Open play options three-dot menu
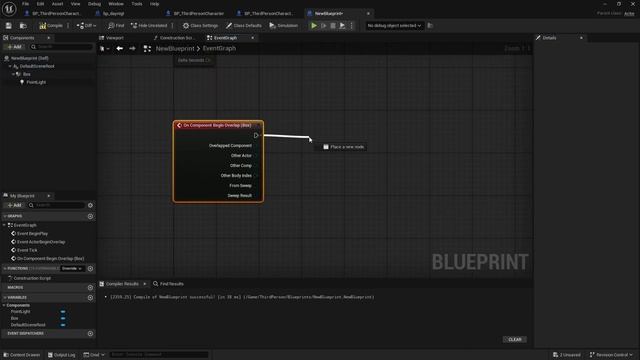The width and height of the screenshot is (640, 360). point(351,26)
